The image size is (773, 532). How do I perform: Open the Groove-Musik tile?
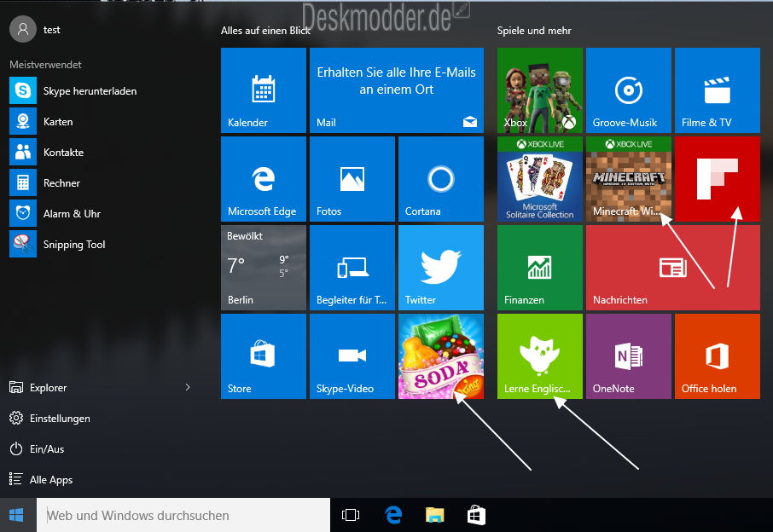[x=629, y=90]
